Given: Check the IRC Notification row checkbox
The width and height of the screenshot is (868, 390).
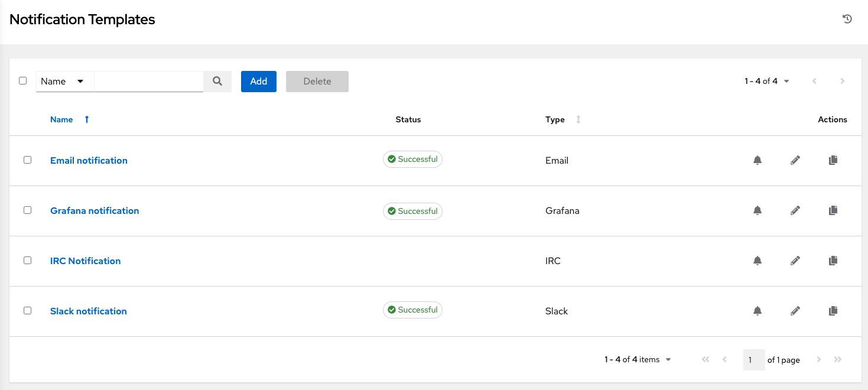Looking at the screenshot, I should tap(27, 261).
